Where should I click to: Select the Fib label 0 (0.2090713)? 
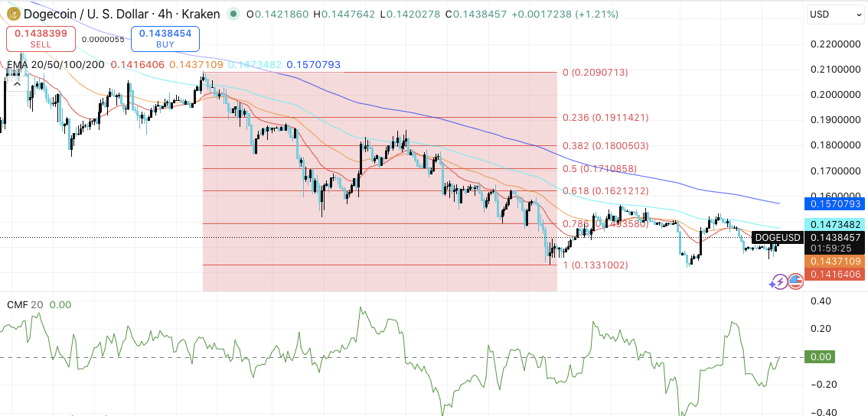click(595, 72)
